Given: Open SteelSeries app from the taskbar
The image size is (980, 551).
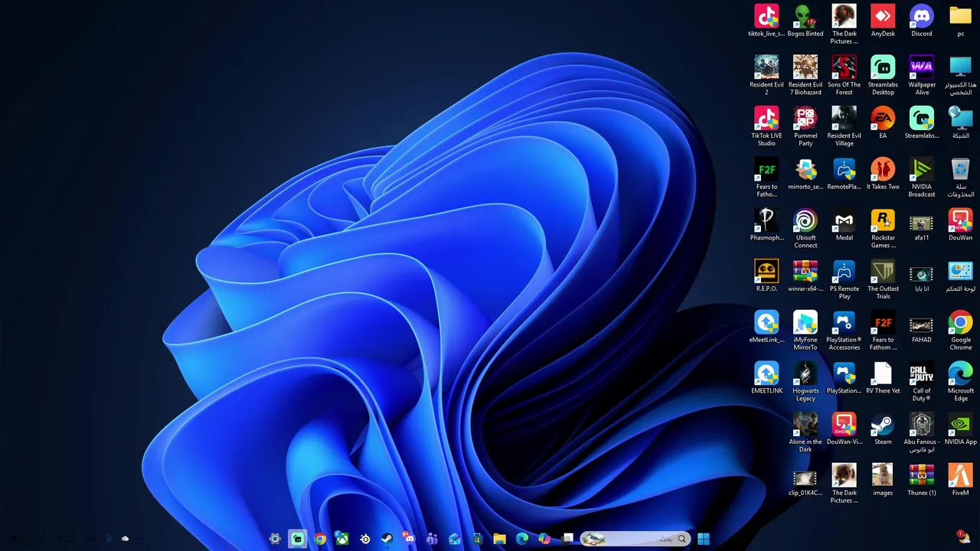Looking at the screenshot, I should [365, 539].
